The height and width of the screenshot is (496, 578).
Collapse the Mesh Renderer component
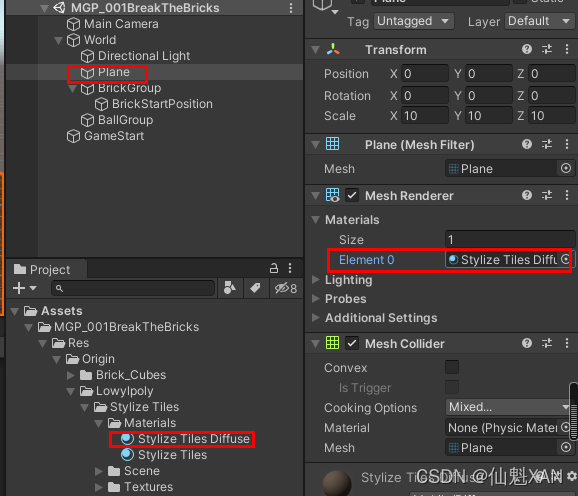point(316,196)
